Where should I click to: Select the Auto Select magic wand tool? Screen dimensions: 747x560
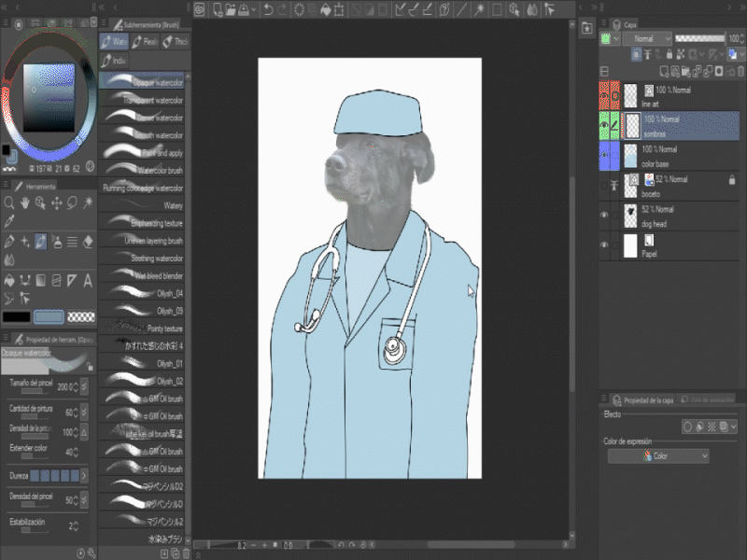(x=88, y=203)
